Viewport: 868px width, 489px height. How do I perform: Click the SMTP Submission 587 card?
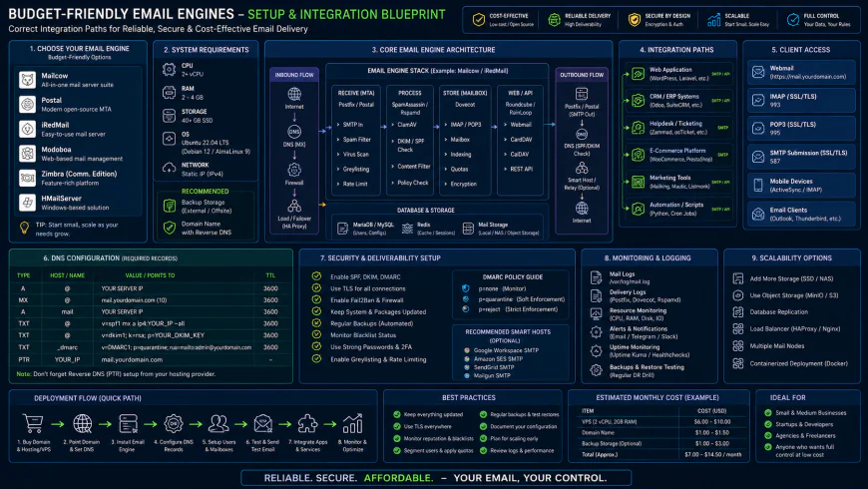tap(801, 157)
